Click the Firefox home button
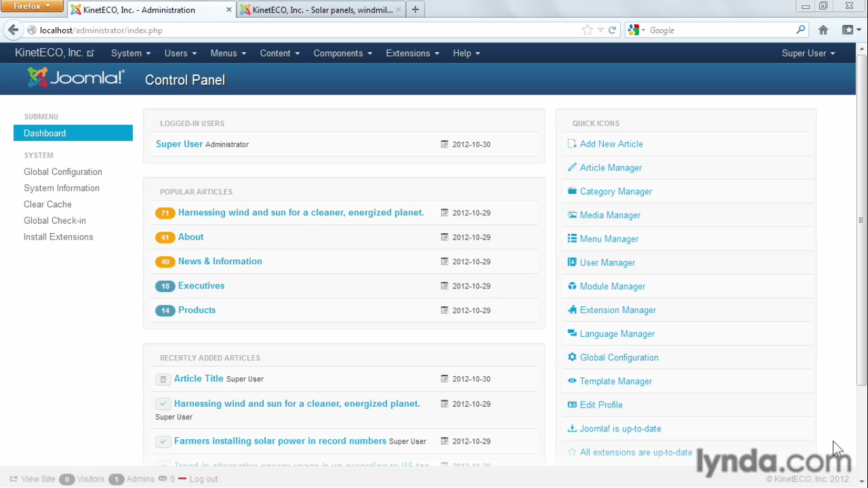 click(x=823, y=30)
